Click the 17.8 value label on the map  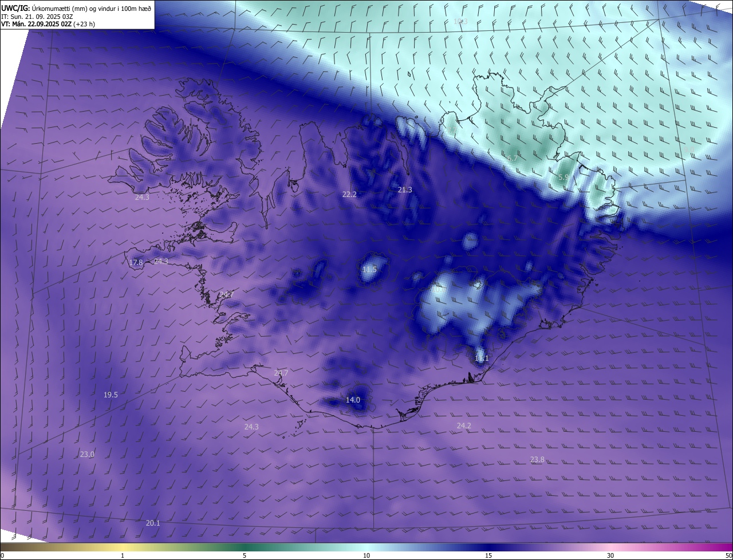[x=136, y=263]
